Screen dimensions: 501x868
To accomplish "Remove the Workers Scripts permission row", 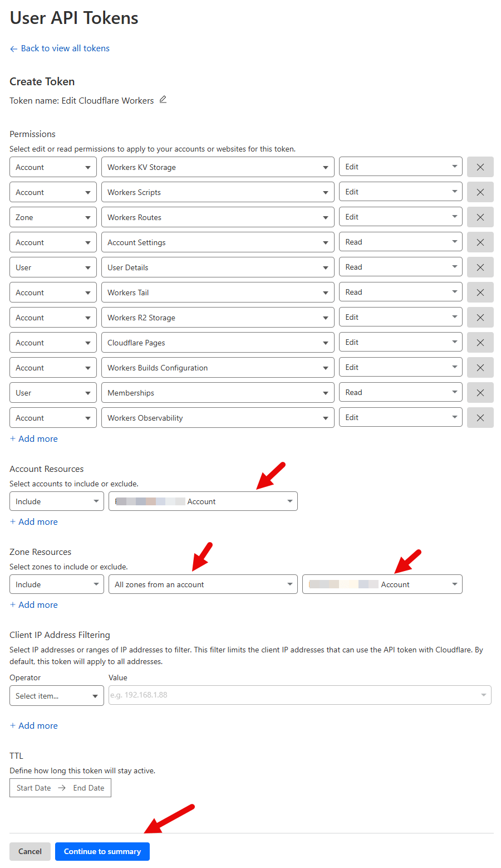I will tap(480, 192).
